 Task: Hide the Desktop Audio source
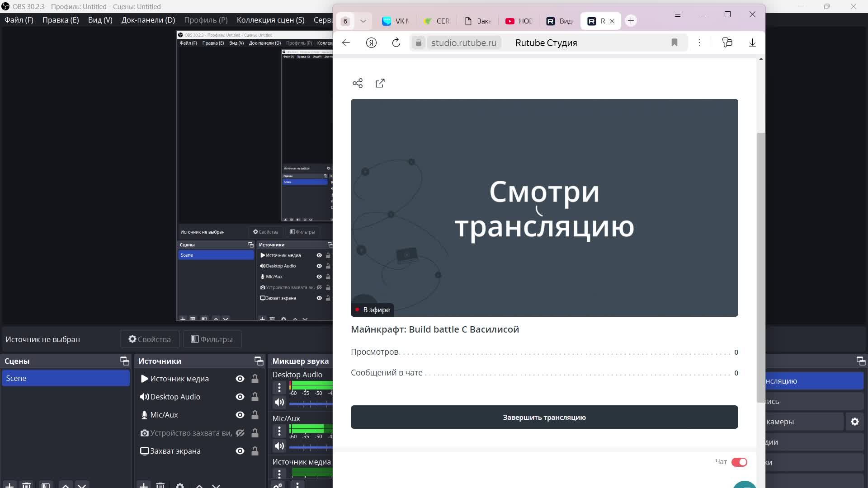tap(240, 397)
